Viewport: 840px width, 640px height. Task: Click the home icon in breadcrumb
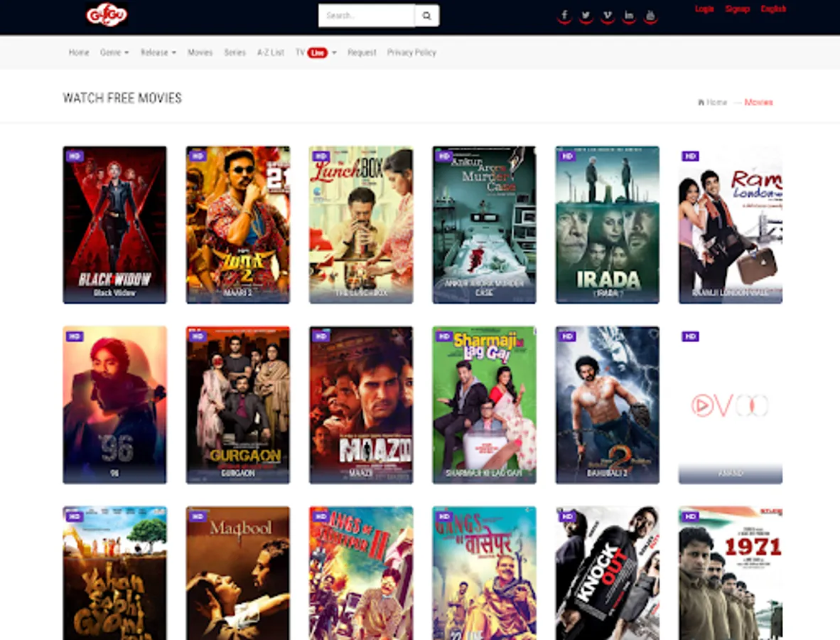click(701, 102)
